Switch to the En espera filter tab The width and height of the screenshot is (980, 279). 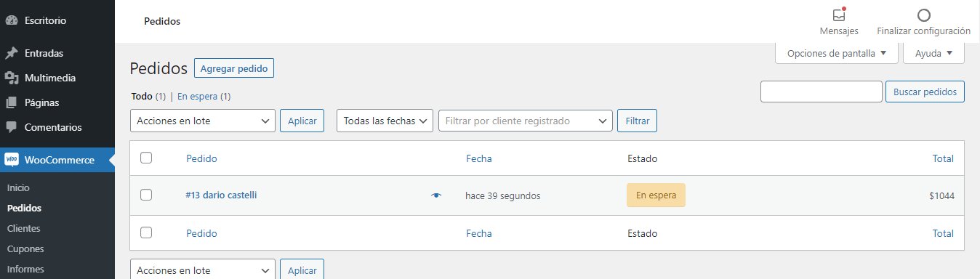(198, 96)
